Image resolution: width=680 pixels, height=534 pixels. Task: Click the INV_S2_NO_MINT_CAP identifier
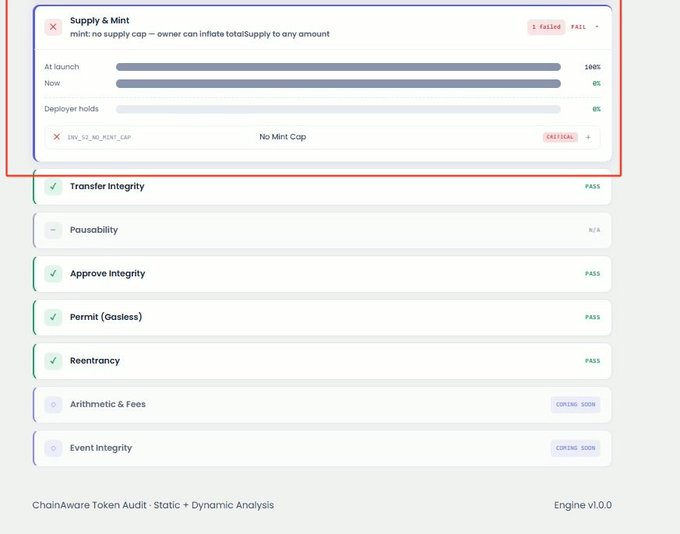99,138
